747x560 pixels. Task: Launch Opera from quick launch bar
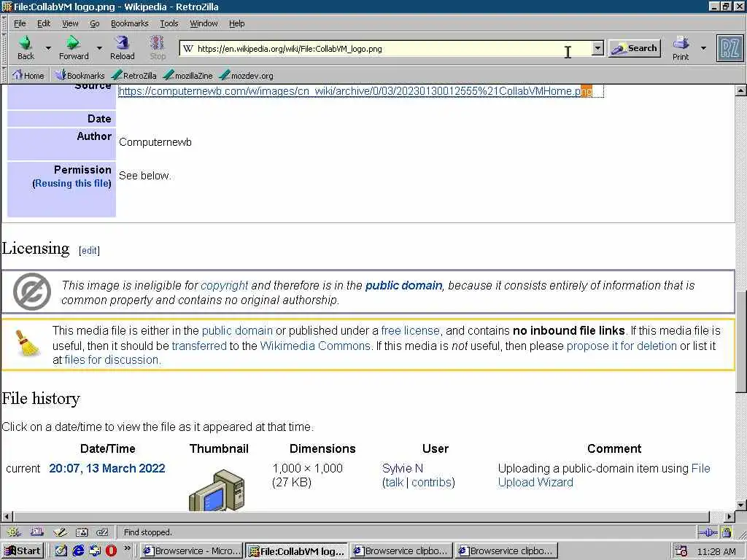point(111,551)
